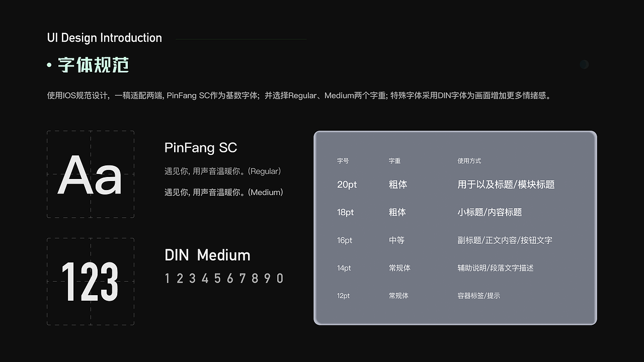This screenshot has height=362, width=644.
Task: Click the 字号 column header
Action: click(343, 161)
